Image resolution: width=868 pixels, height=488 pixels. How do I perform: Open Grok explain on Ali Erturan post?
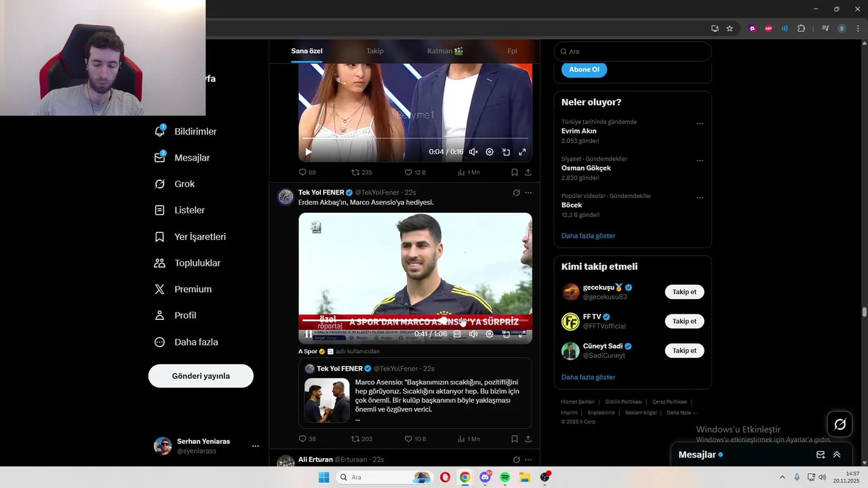point(516,460)
